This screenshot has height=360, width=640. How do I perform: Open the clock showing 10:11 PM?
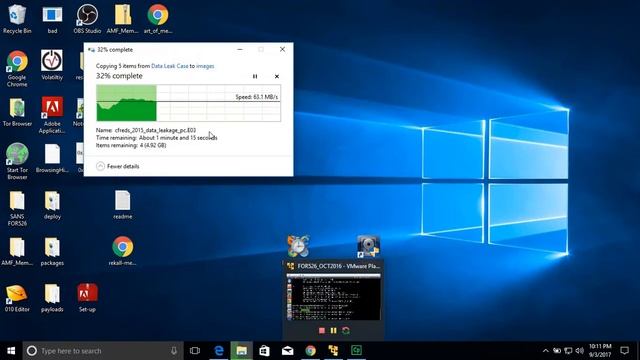coord(600,351)
